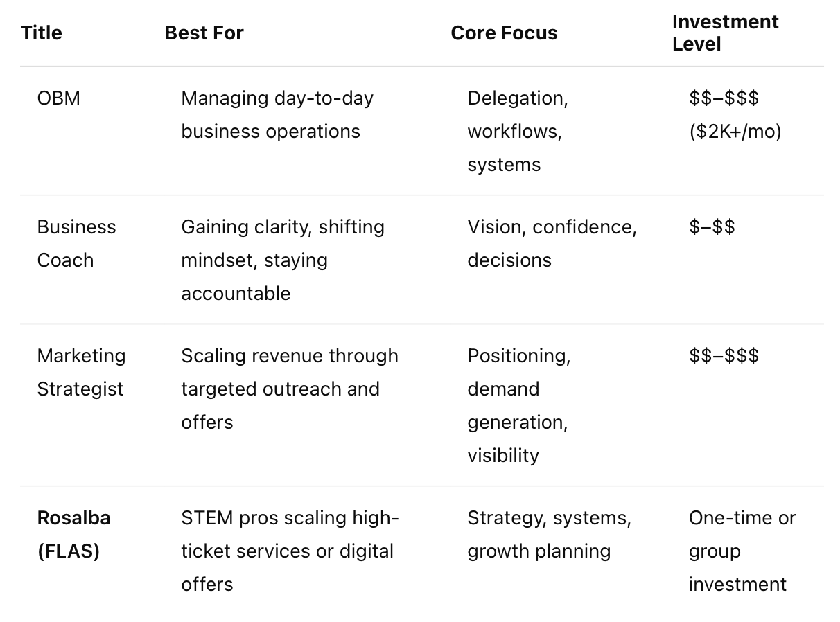
Task: Click the Best For column header
Action: tap(204, 33)
